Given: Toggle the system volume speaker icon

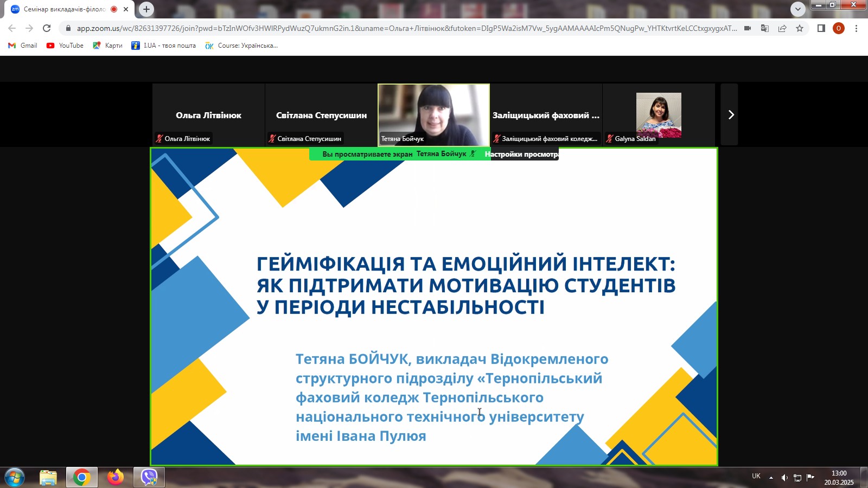Looking at the screenshot, I should point(784,478).
